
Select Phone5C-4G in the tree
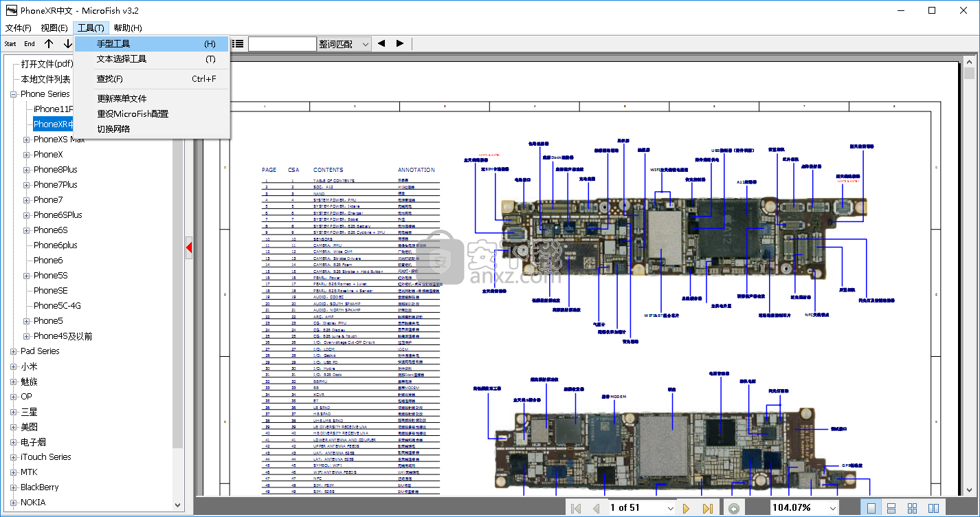[x=58, y=306]
